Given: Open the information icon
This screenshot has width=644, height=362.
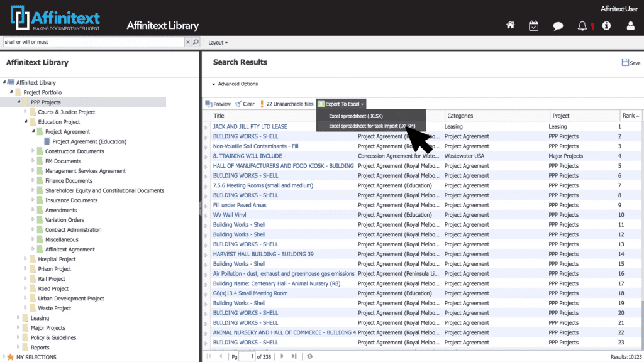Looking at the screenshot, I should 606,26.
